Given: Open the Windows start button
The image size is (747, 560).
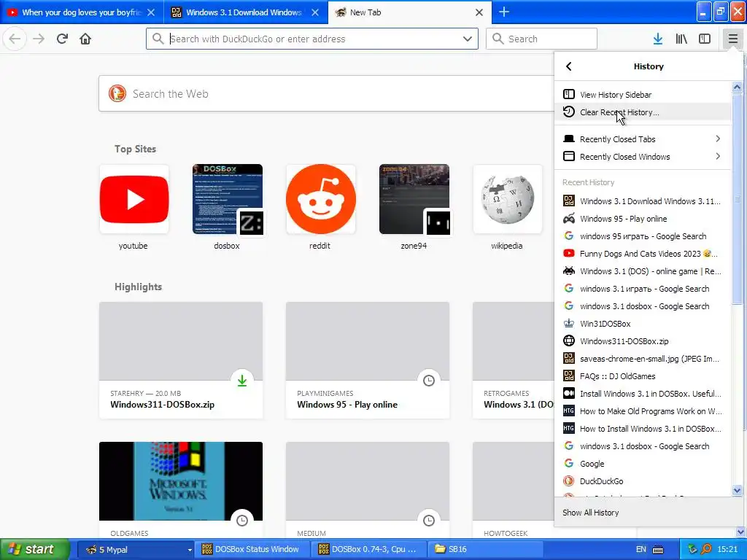Looking at the screenshot, I should point(35,550).
